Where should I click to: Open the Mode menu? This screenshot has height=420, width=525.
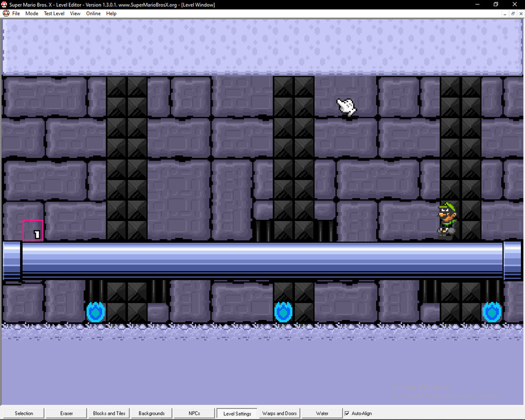[x=31, y=14]
